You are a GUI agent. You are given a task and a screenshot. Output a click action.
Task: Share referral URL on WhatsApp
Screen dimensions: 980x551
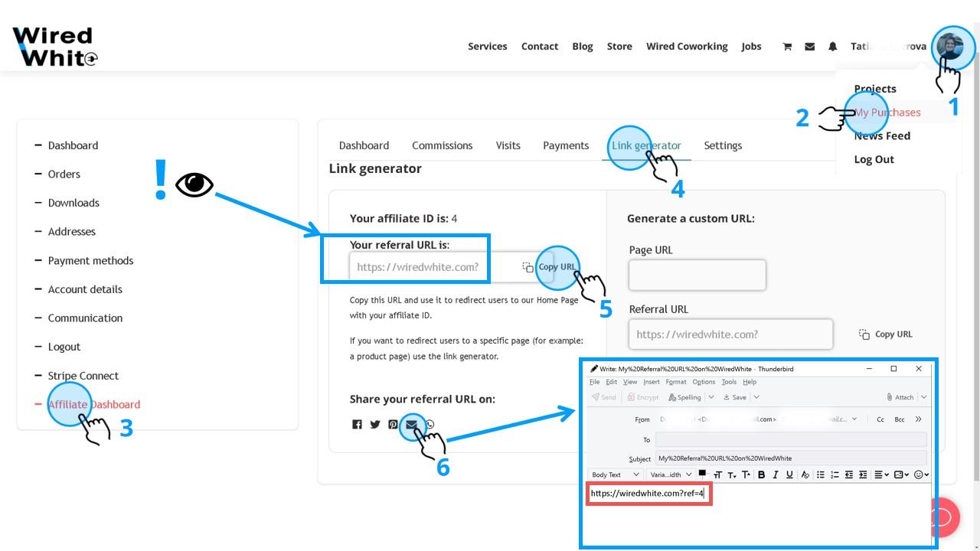[430, 425]
